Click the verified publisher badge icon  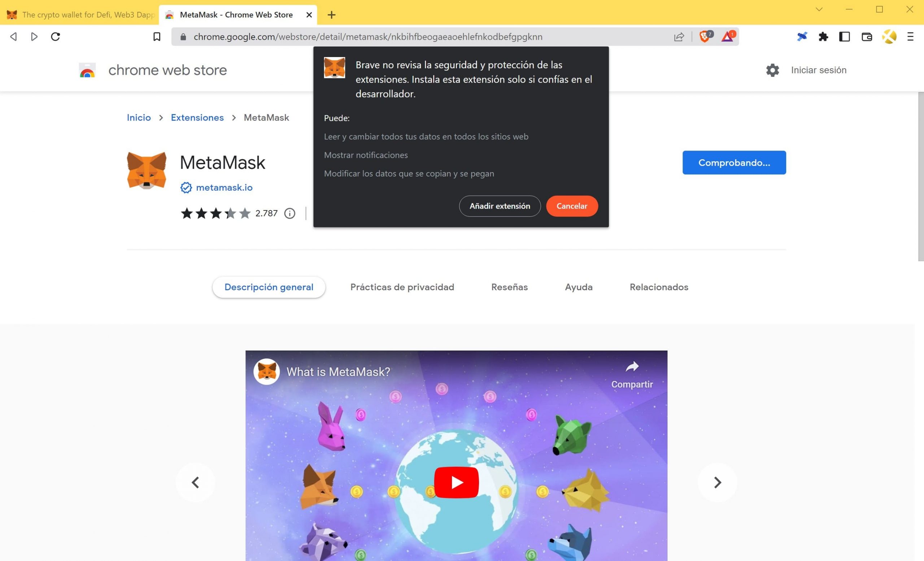tap(186, 187)
